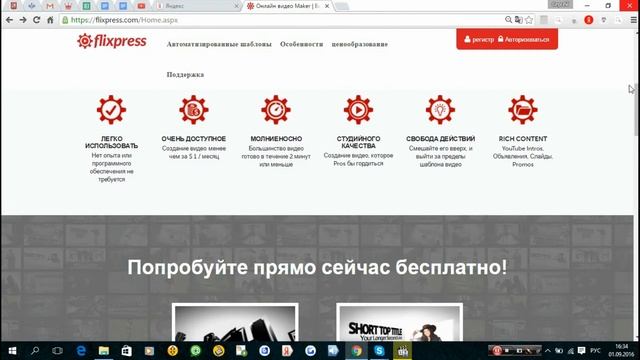Image resolution: width=640 pixels, height=360 pixels.
Task: Open Task View on the taskbar
Action: tap(58, 351)
